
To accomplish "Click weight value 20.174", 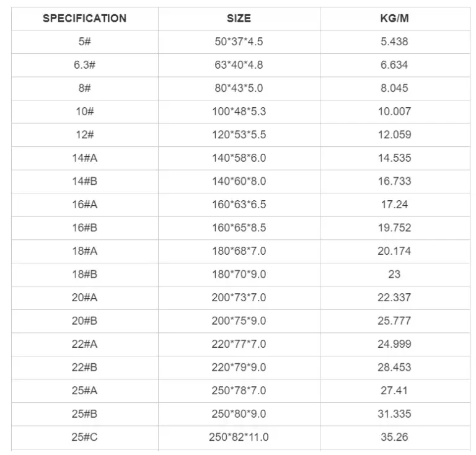I will click(x=394, y=251).
